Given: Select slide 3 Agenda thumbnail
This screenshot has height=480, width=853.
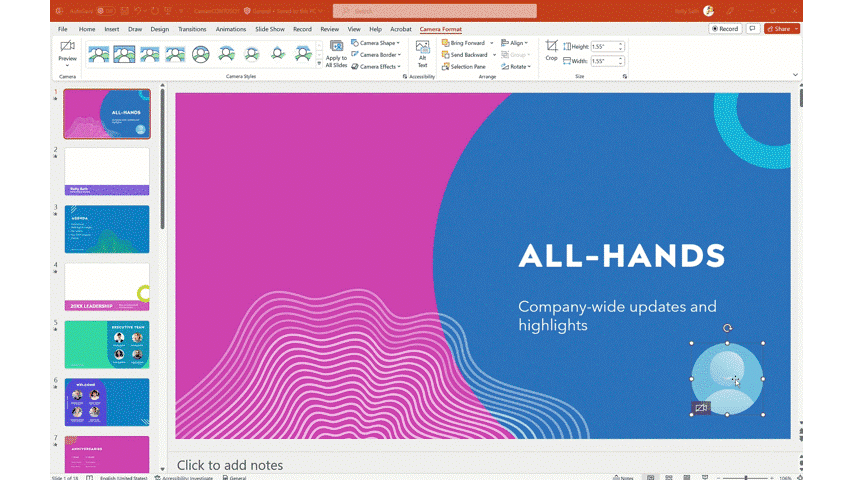Looking at the screenshot, I should click(107, 229).
